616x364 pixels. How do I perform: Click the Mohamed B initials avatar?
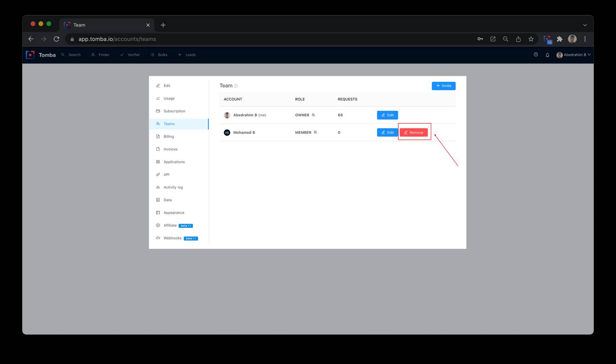227,133
